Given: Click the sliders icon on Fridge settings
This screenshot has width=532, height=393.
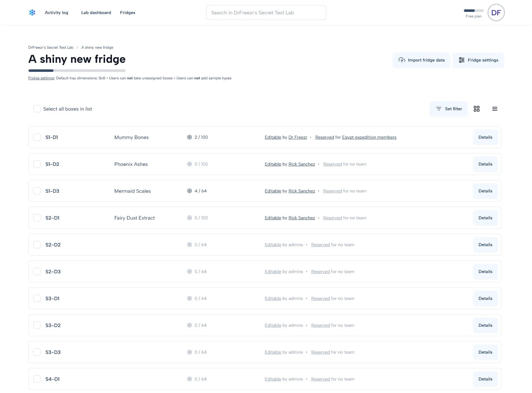Looking at the screenshot, I should coord(462,60).
